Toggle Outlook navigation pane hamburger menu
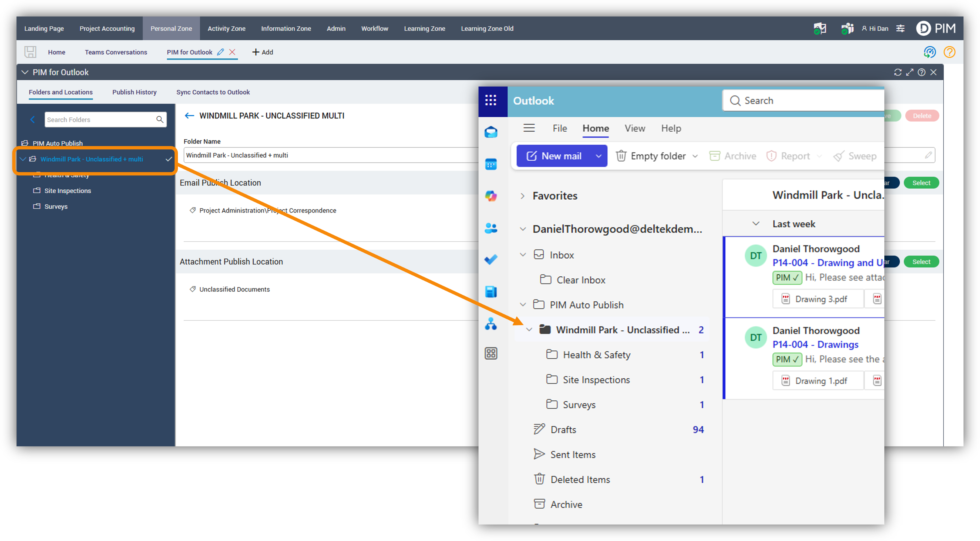This screenshot has height=541, width=980. click(x=529, y=128)
